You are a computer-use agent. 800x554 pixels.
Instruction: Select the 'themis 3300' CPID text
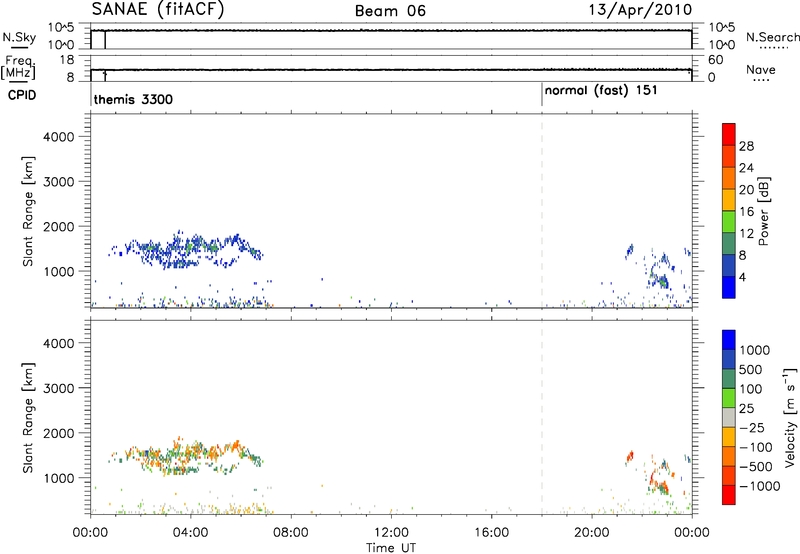(133, 99)
